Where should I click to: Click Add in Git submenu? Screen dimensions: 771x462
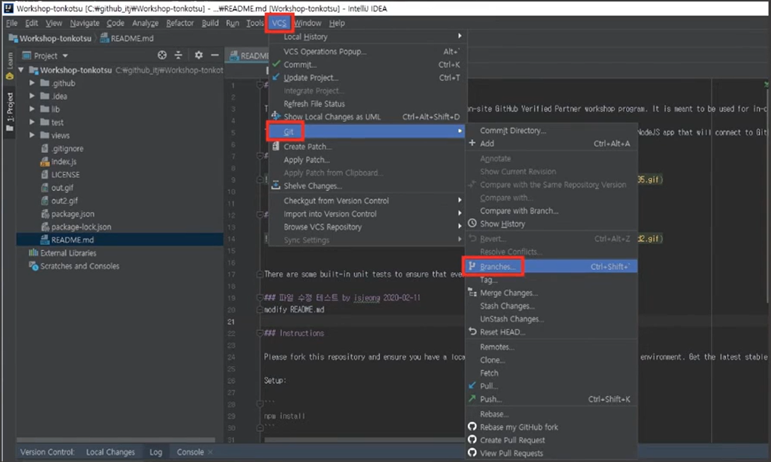(551, 144)
